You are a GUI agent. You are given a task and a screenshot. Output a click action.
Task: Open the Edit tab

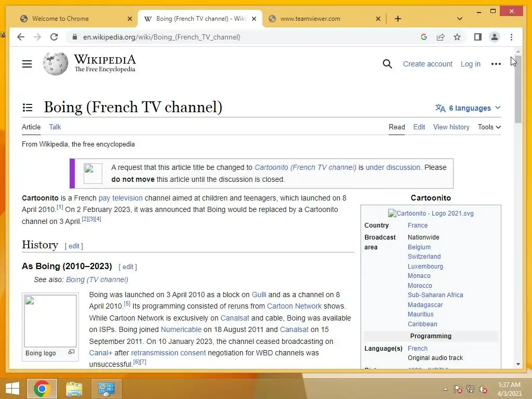[x=419, y=127]
